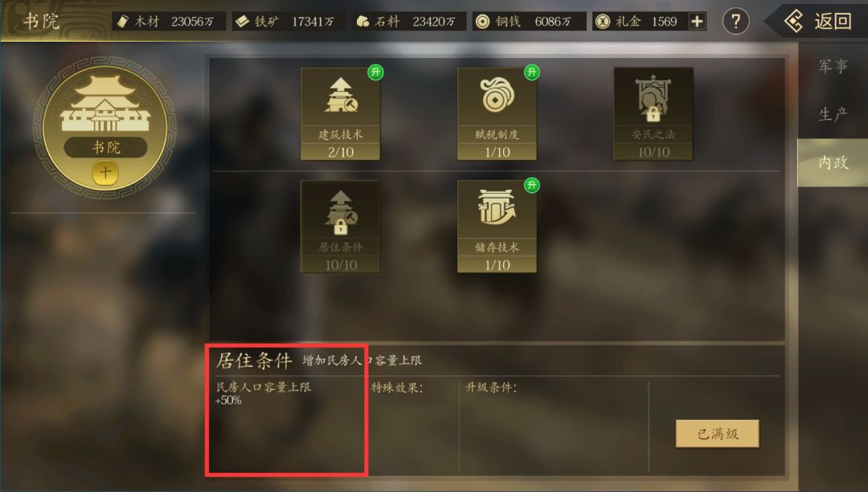This screenshot has height=492, width=868.
Task: Tap the upgrade badge on 赋税制度
Action: pyautogui.click(x=532, y=72)
